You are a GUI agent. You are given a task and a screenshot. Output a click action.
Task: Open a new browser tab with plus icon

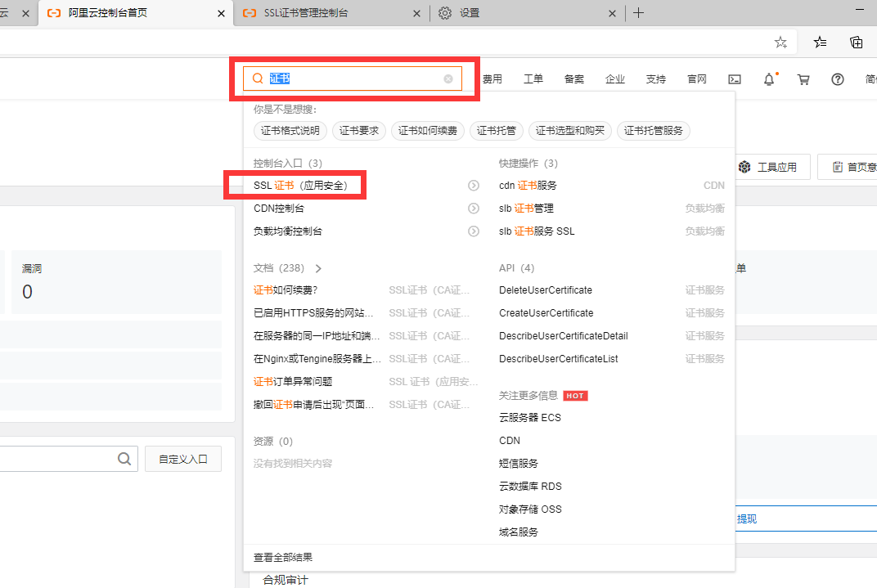(638, 13)
